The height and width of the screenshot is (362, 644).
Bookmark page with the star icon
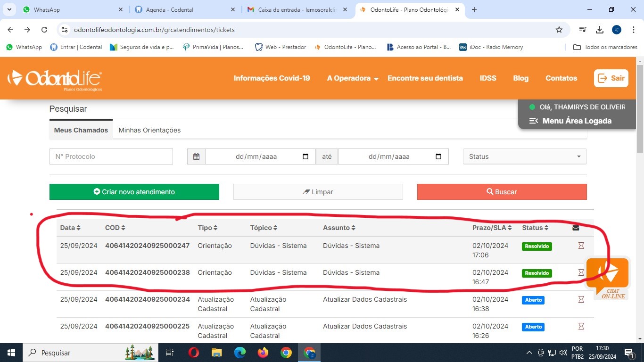559,30
